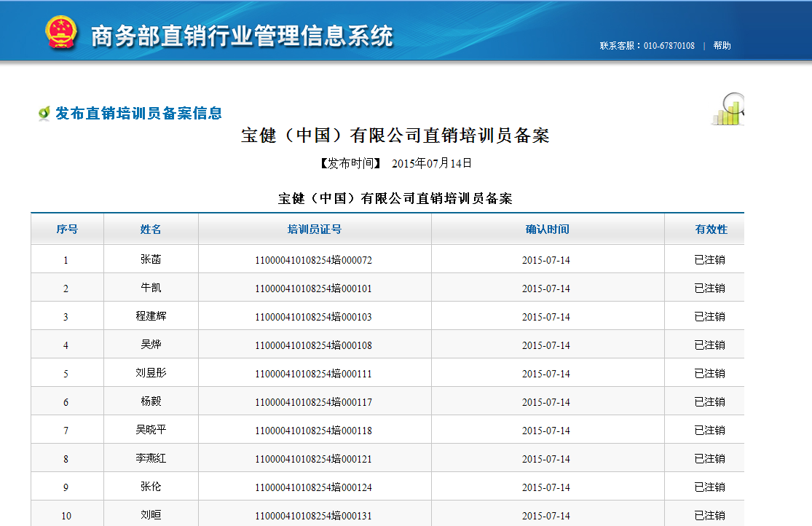Click the 姓名 column header
Image resolution: width=812 pixels, height=526 pixels.
click(151, 229)
